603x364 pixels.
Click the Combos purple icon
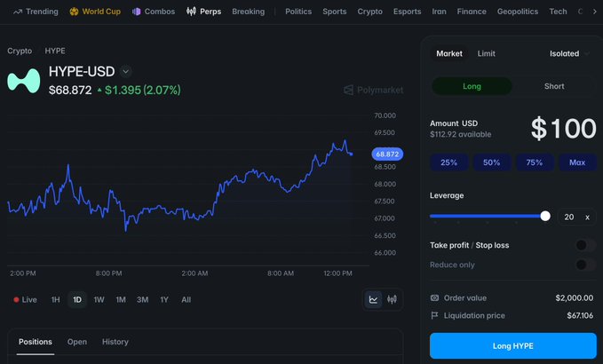(x=136, y=12)
